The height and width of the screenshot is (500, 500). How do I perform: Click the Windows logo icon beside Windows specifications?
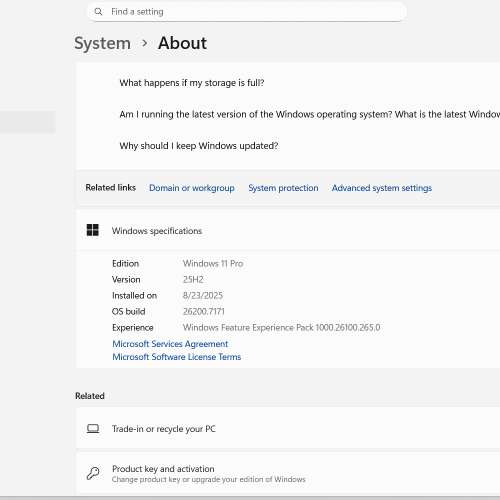coord(93,230)
